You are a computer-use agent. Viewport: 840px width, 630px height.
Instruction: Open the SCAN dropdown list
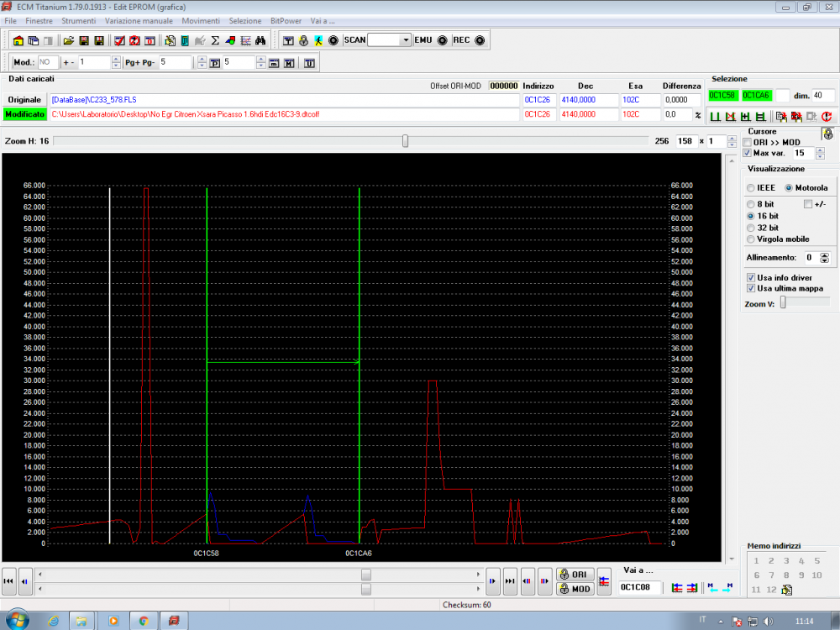point(406,40)
